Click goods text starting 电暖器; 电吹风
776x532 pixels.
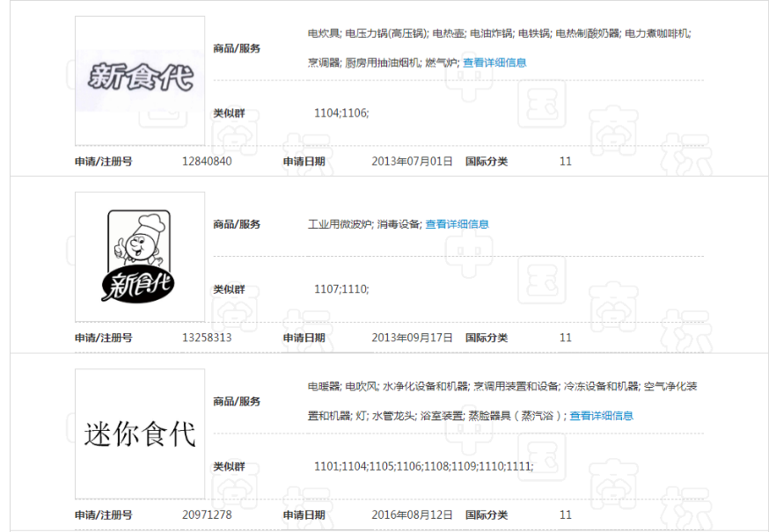(502, 386)
